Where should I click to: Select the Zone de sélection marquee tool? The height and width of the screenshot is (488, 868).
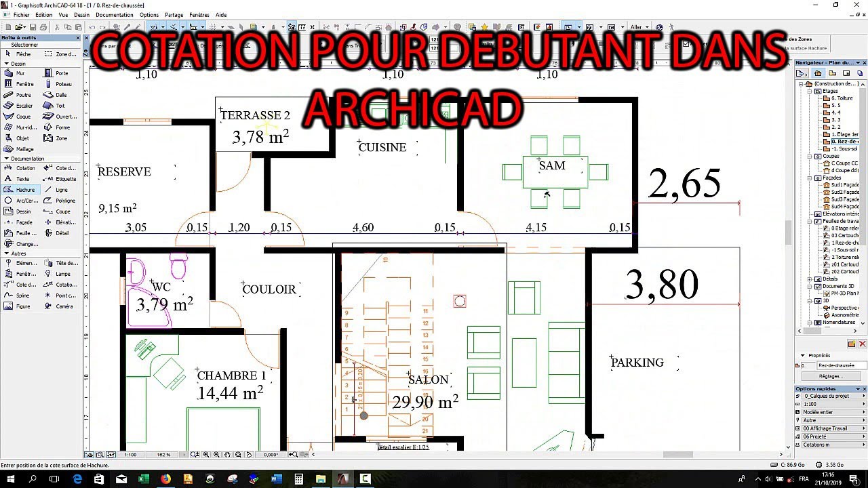click(x=62, y=54)
